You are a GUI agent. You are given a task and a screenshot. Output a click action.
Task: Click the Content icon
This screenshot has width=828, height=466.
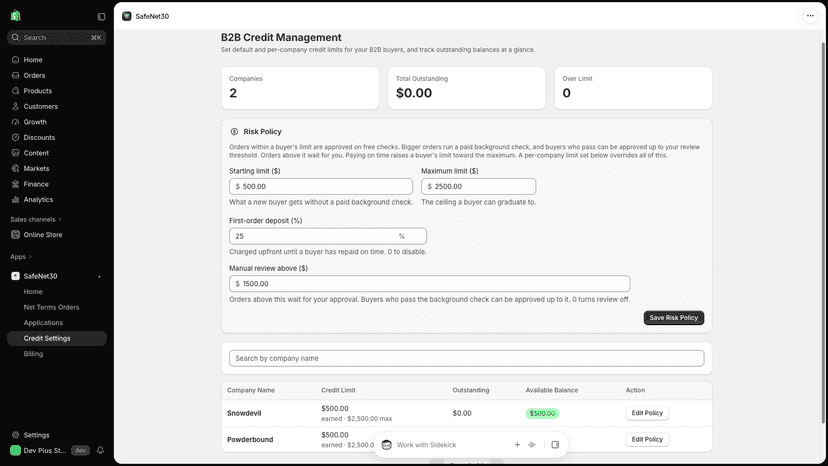(x=15, y=153)
